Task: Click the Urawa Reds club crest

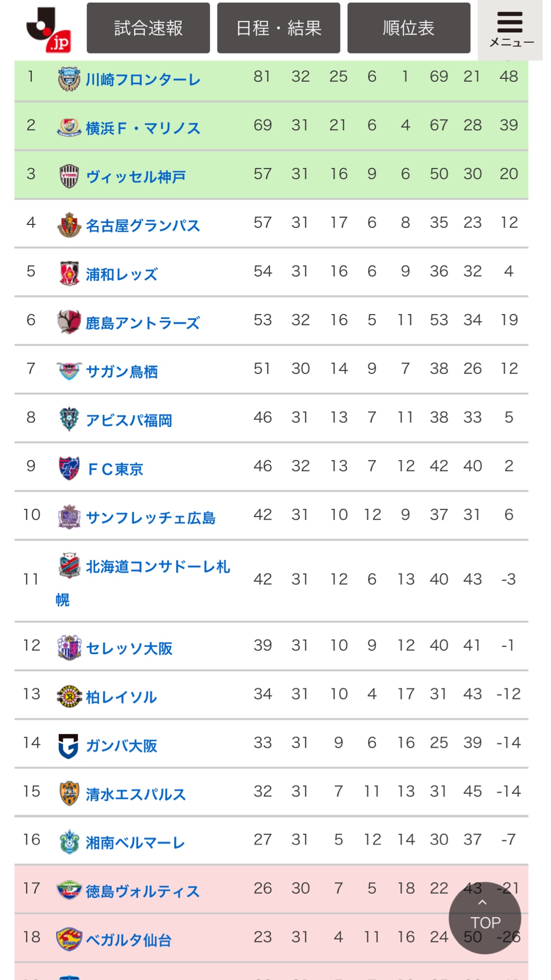Action: [x=69, y=273]
